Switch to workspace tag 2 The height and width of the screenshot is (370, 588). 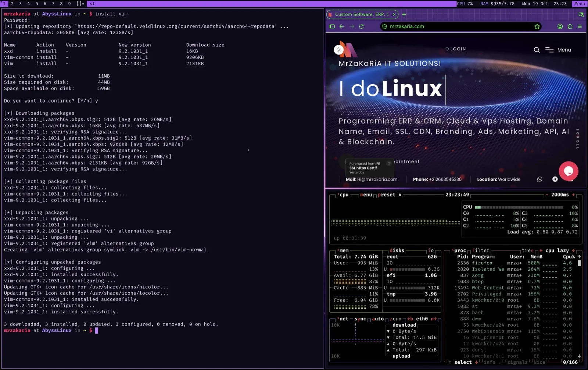(x=12, y=4)
